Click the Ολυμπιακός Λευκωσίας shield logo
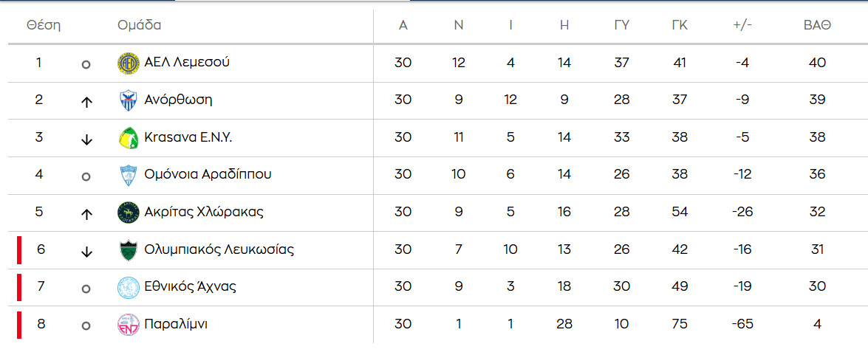This screenshot has height=355, width=868. coord(129,250)
